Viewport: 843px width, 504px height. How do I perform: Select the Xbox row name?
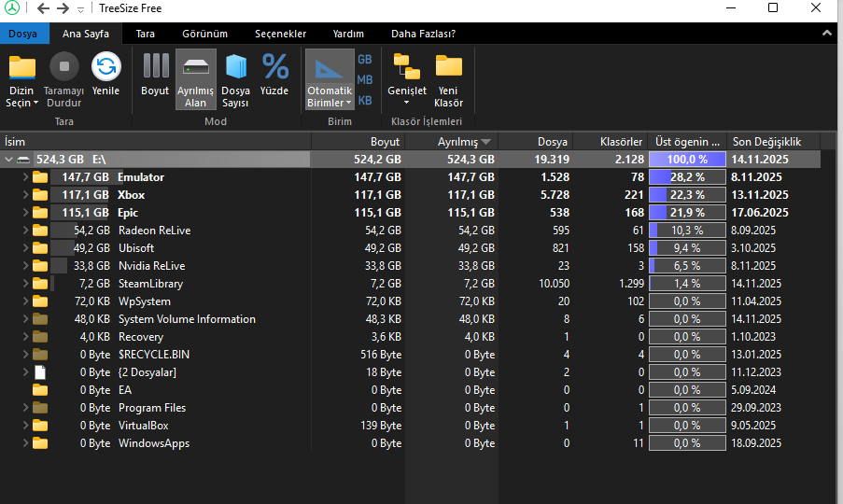click(x=132, y=195)
